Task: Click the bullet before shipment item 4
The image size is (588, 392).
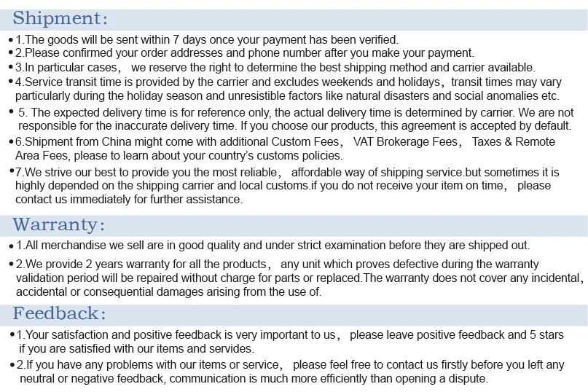Action: click(x=11, y=82)
